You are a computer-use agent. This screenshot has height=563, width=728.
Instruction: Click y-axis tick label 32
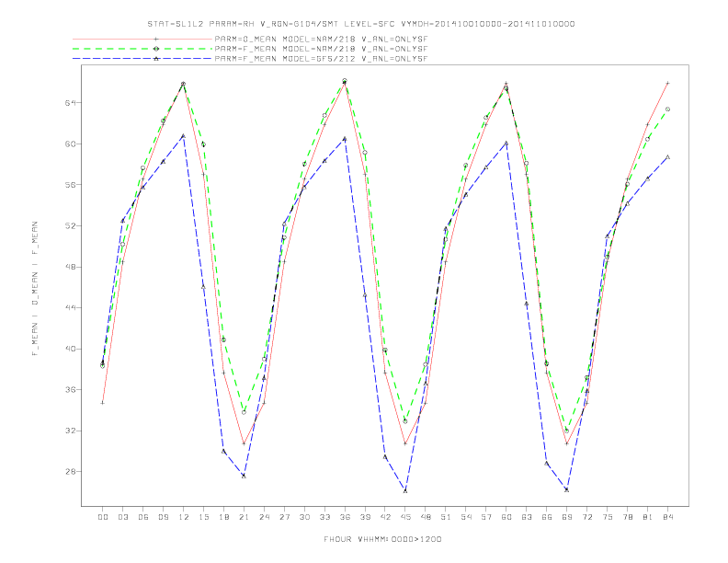point(71,431)
